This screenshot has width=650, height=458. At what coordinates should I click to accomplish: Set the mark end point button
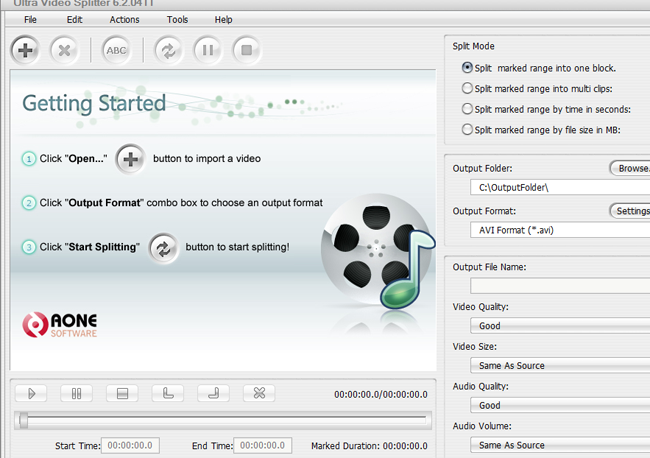[x=213, y=393]
